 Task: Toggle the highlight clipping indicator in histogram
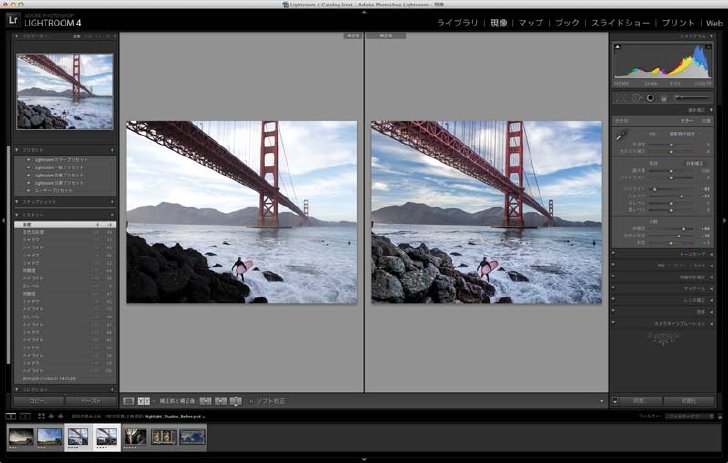coord(708,47)
